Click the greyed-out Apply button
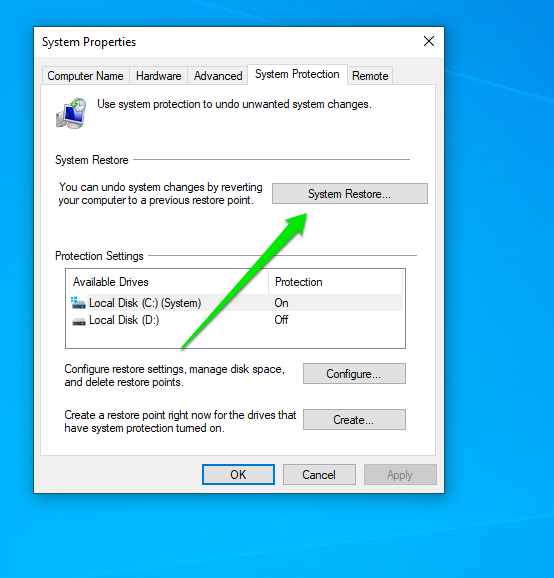The image size is (554, 578). pyautogui.click(x=400, y=474)
